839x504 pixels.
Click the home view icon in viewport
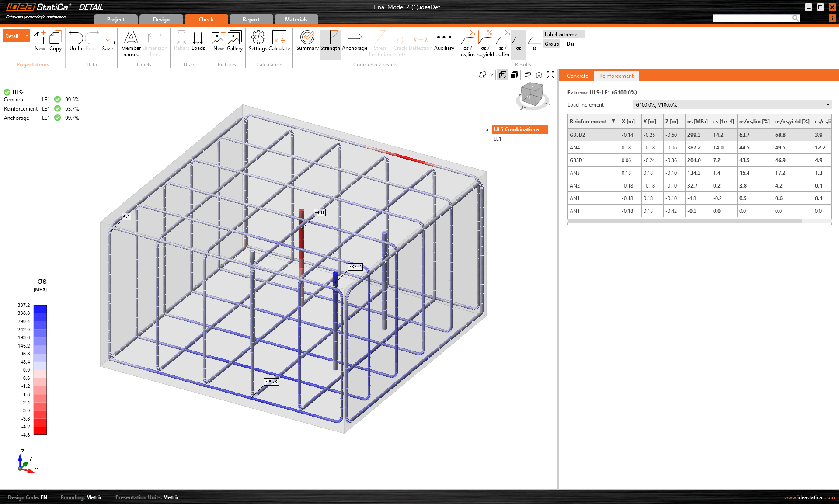pyautogui.click(x=539, y=75)
